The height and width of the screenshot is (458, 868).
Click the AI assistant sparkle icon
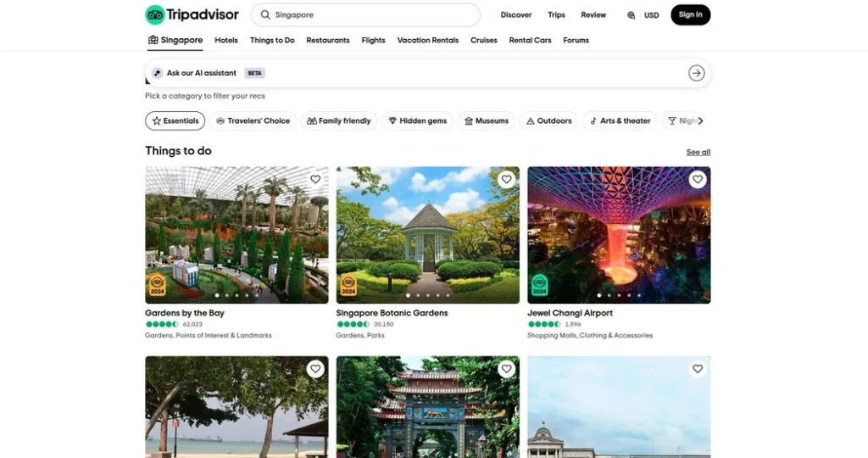pyautogui.click(x=157, y=73)
